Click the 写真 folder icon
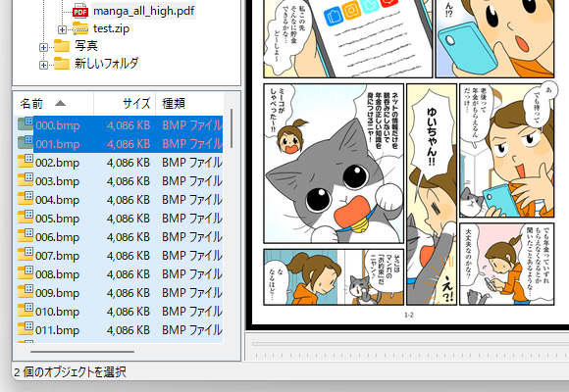This screenshot has height=392, width=569. point(62,46)
